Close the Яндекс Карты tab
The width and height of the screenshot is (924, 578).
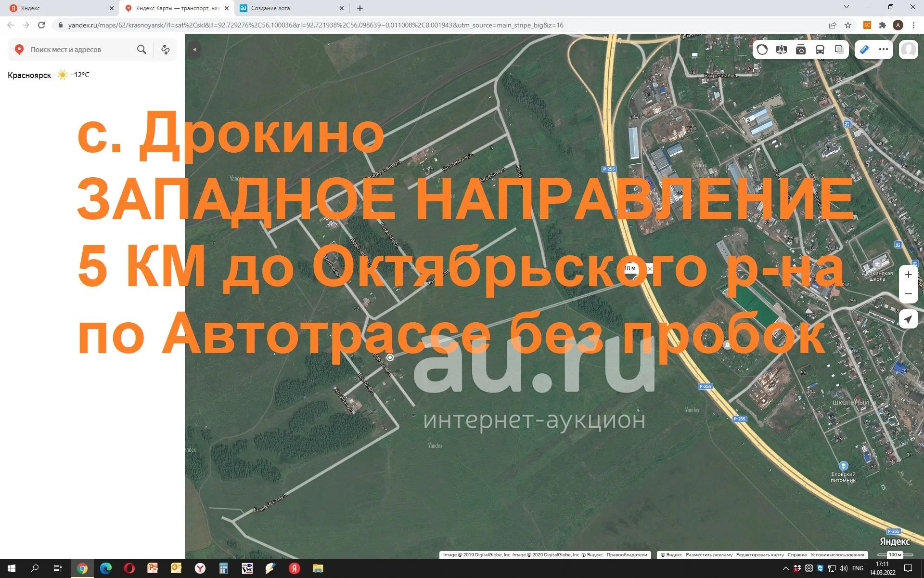[x=227, y=8]
